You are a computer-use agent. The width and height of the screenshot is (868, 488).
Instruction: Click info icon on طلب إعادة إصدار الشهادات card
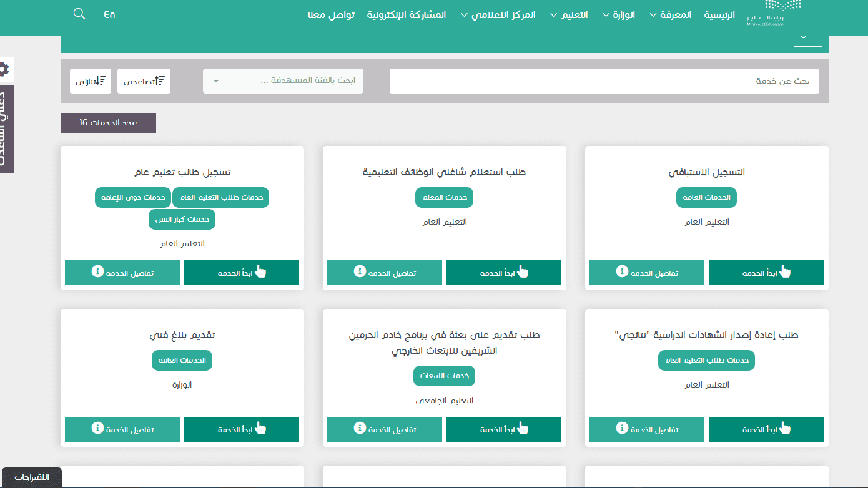(x=622, y=428)
